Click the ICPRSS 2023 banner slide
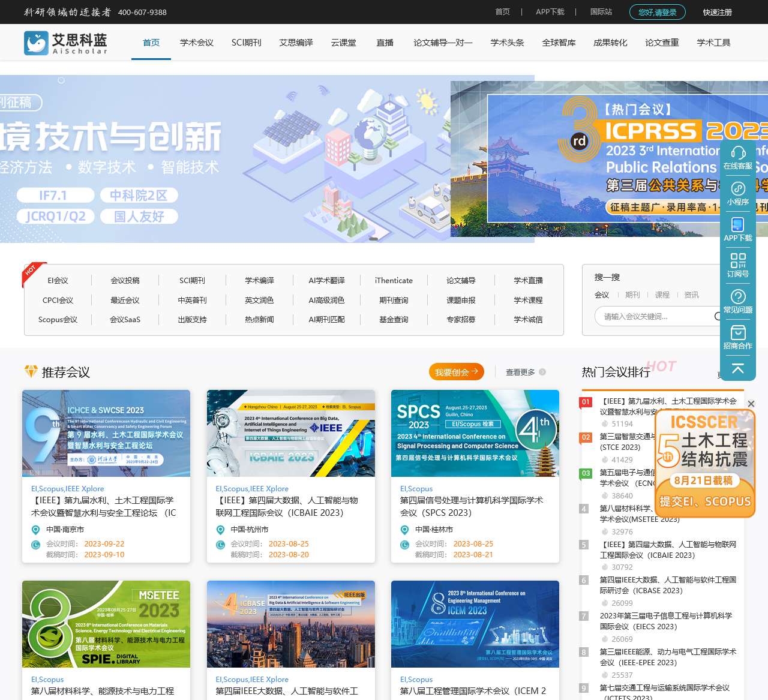This screenshot has width=768, height=700. coord(609,159)
